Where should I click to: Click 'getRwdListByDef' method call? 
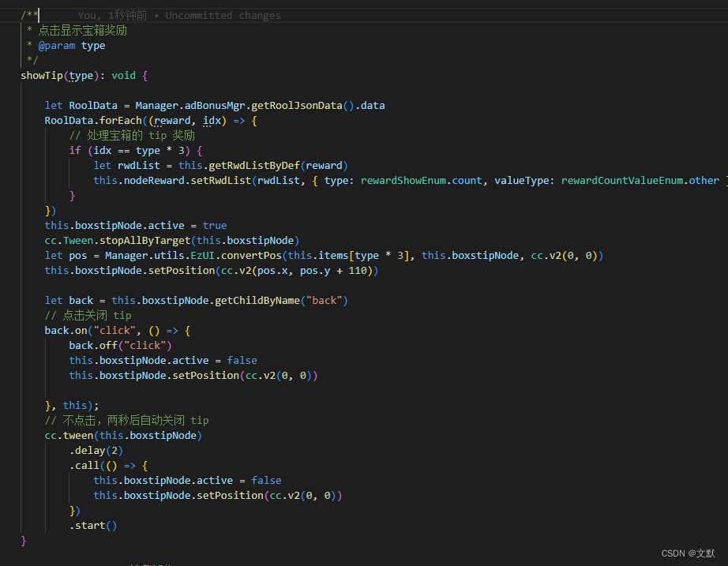coord(254,165)
